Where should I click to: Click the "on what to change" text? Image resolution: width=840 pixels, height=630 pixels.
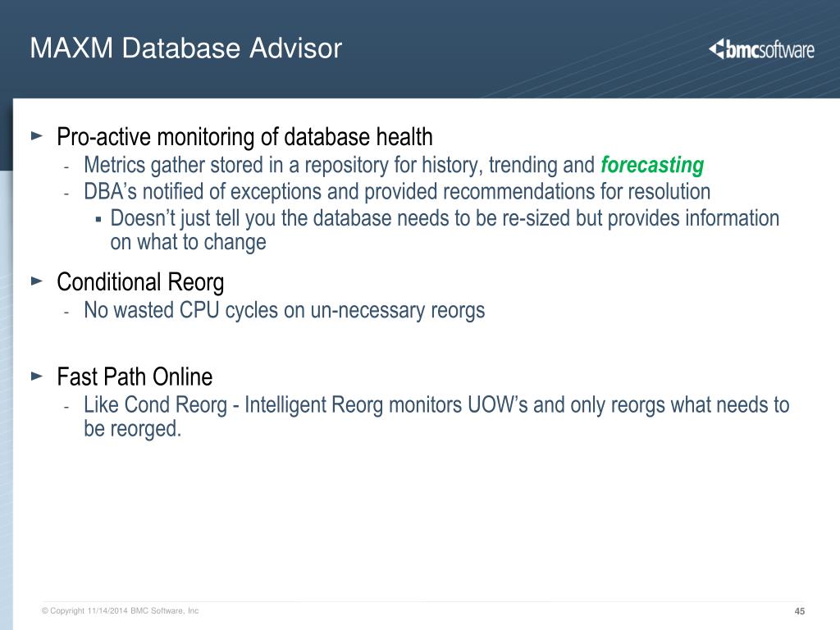click(188, 242)
